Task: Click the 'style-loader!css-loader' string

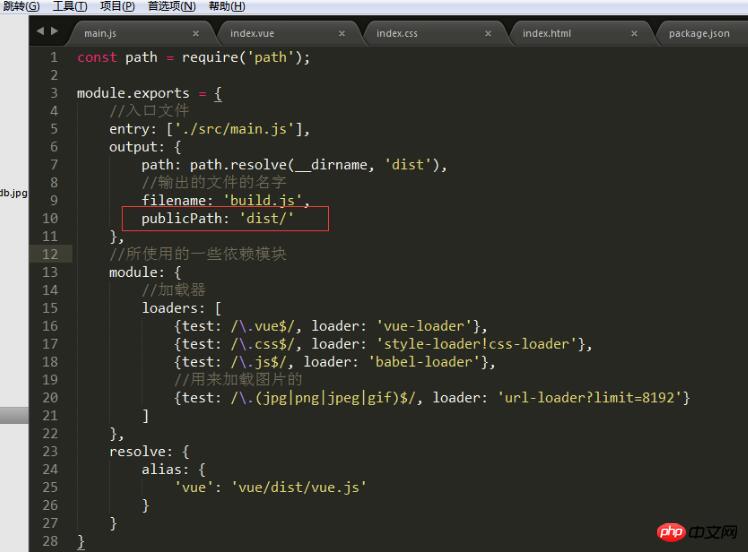Action: [x=477, y=344]
